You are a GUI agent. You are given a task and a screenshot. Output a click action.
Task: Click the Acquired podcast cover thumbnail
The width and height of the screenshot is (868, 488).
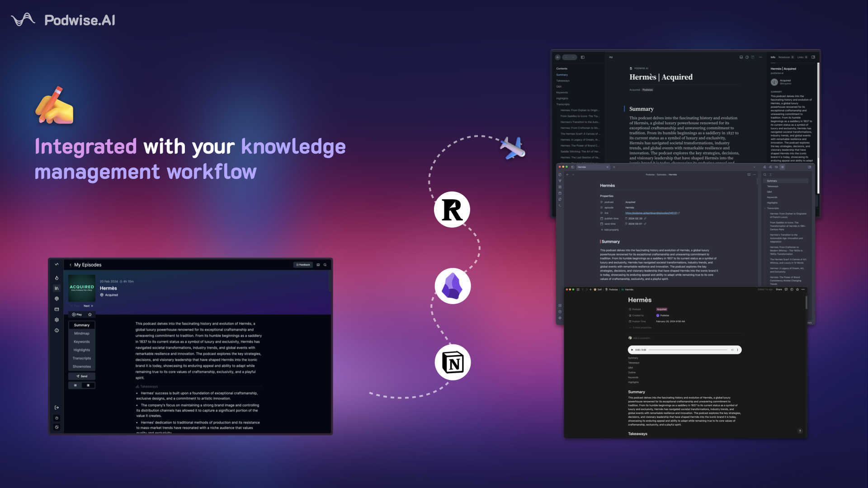[82, 288]
